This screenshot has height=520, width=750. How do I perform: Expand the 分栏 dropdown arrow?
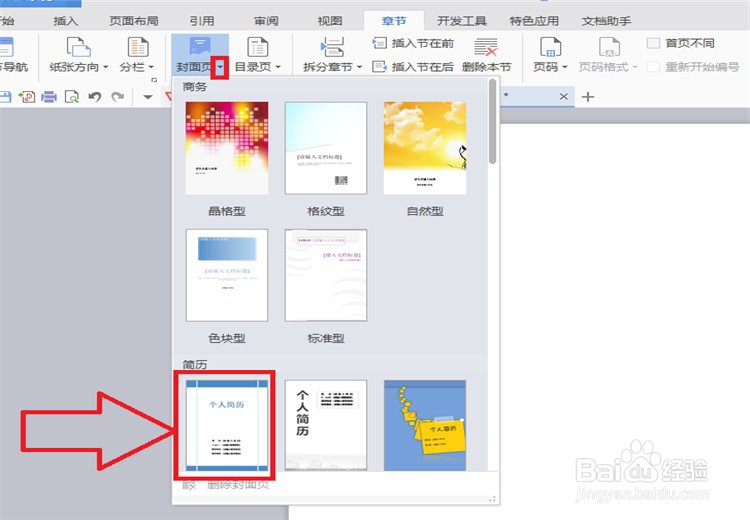[151, 67]
